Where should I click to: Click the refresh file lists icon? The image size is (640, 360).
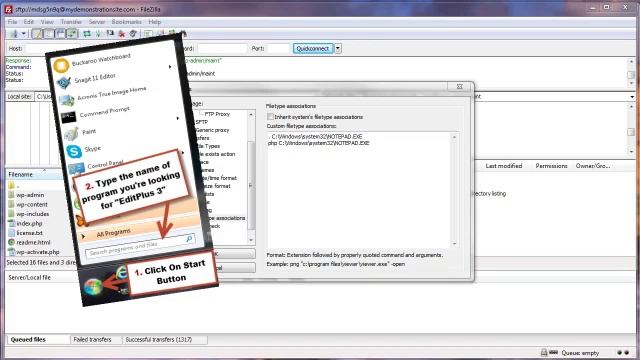pyautogui.click(x=87, y=34)
